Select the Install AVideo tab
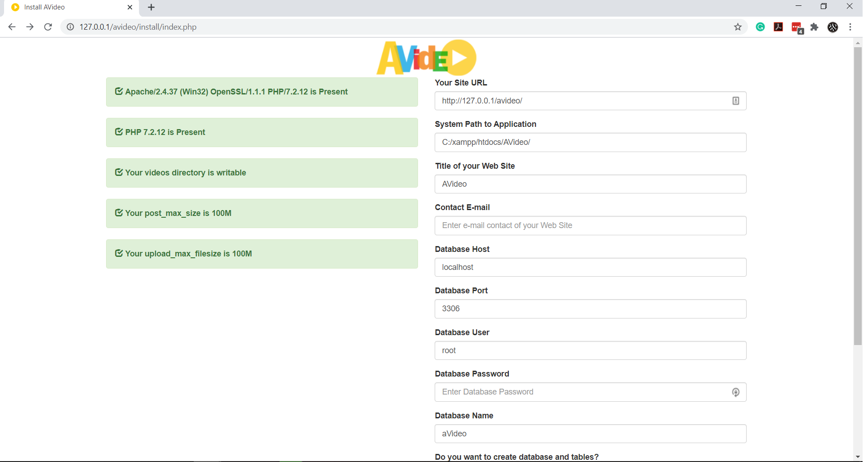The height and width of the screenshot is (462, 868). click(72, 7)
